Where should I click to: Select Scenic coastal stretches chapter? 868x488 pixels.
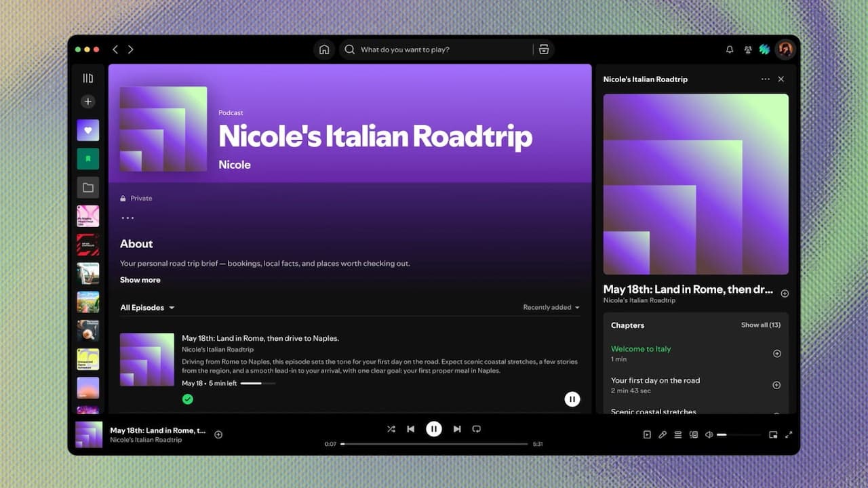(654, 411)
